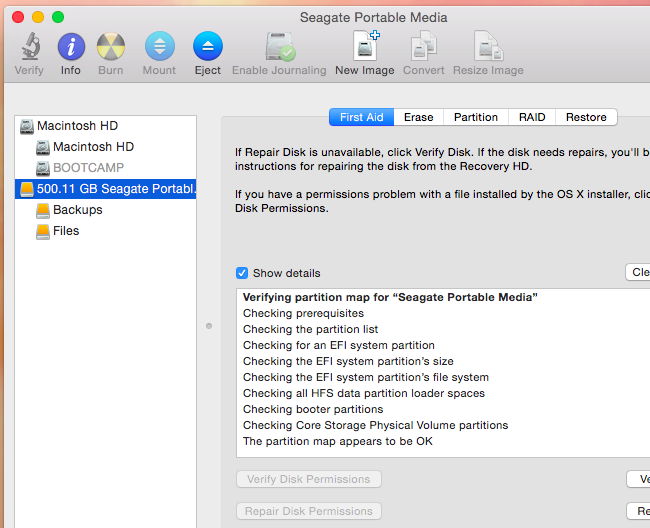Click the Mount toolbar icon
Image resolution: width=650 pixels, height=528 pixels.
pos(160,46)
